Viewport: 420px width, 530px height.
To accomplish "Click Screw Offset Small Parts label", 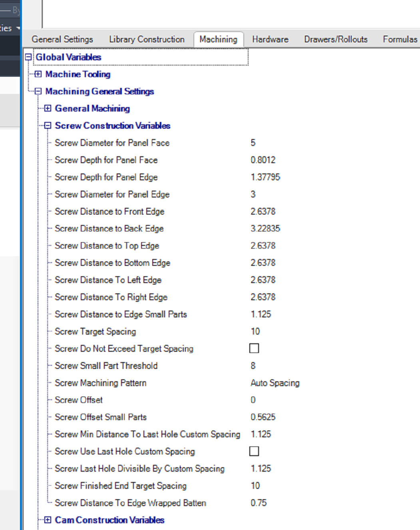I will pos(100,417).
